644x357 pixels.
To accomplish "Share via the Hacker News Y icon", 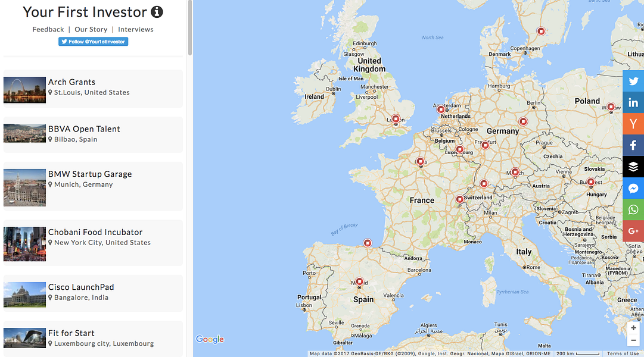I will coord(633,124).
